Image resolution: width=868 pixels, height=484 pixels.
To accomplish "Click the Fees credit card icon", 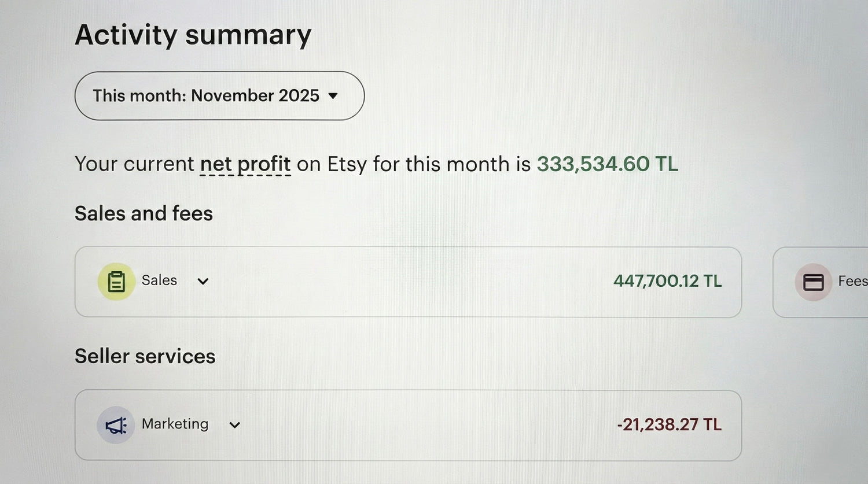I will [813, 282].
